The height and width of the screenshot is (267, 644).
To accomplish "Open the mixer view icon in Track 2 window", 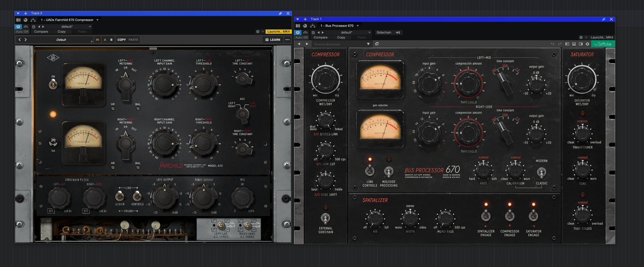I will [x=18, y=20].
